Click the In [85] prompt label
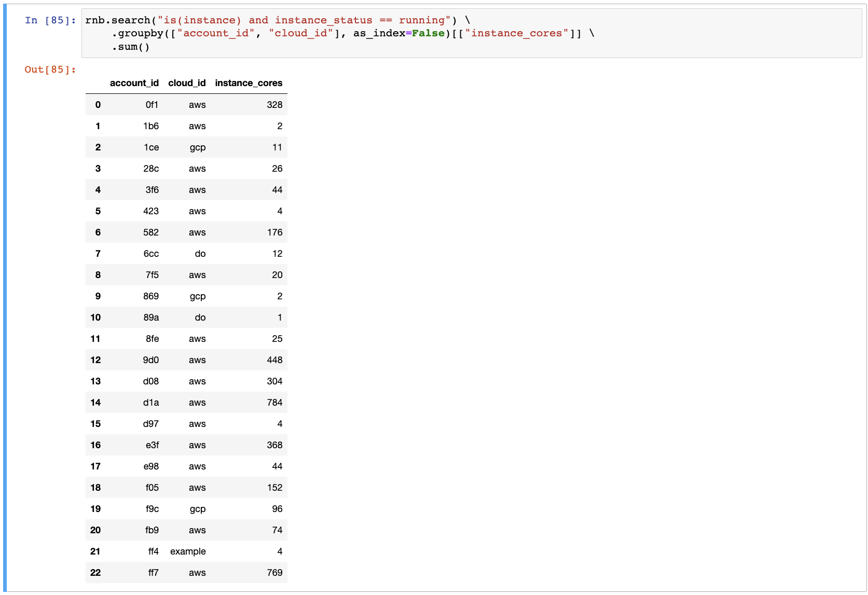 point(50,20)
